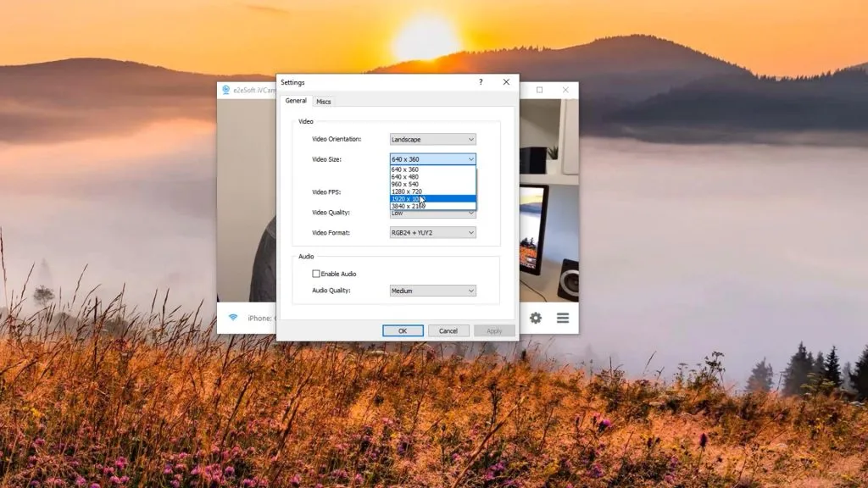Click the Video Size label
This screenshot has height=488, width=868.
tap(326, 159)
